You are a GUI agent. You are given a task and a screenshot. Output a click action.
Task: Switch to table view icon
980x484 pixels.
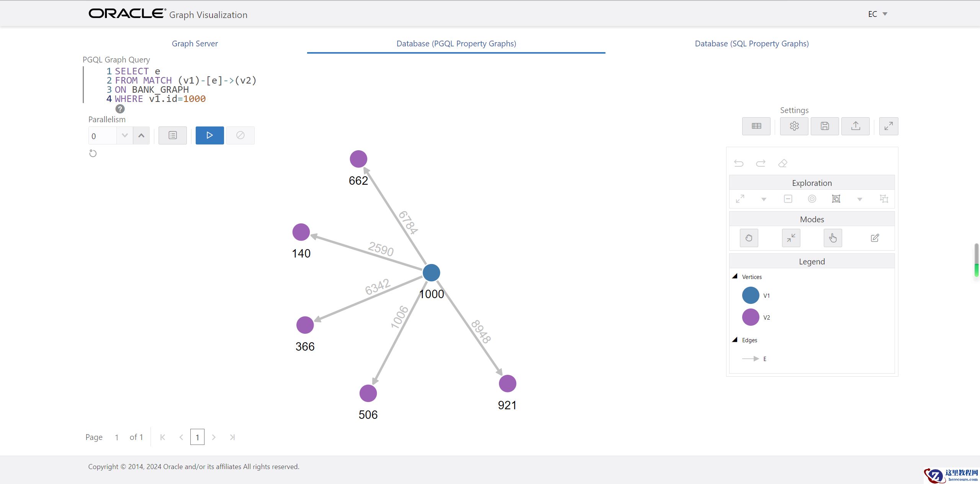756,126
